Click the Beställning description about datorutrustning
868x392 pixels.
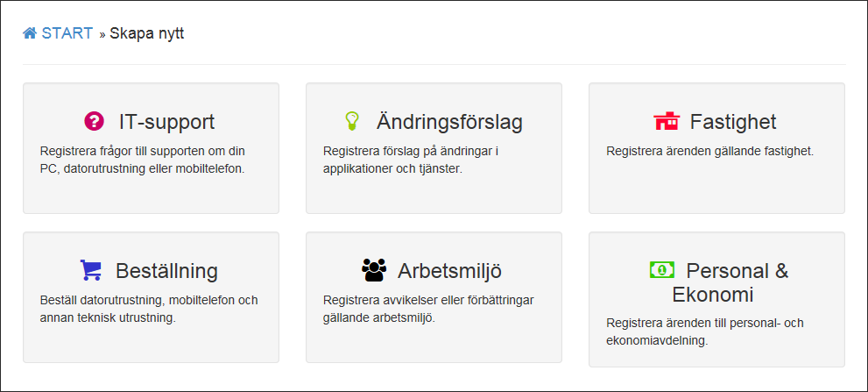point(149,309)
